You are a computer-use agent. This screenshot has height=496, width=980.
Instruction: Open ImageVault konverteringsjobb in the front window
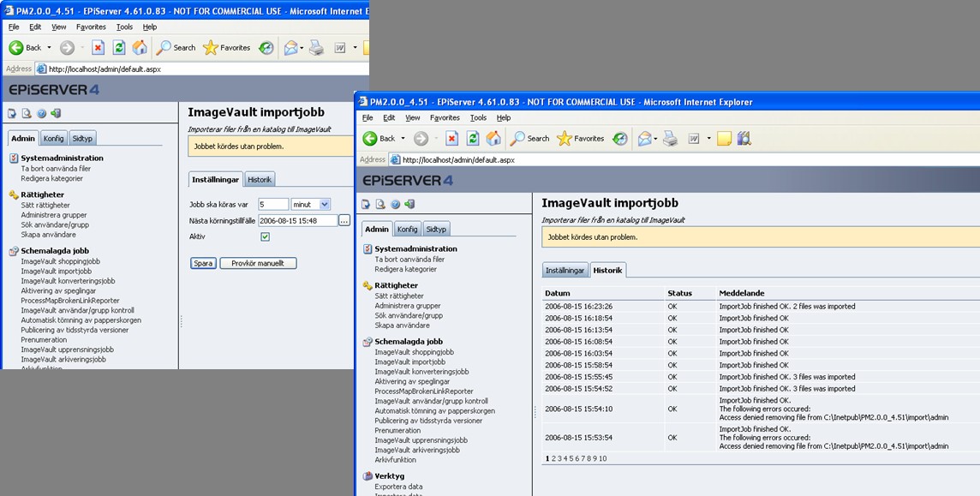[x=421, y=372]
